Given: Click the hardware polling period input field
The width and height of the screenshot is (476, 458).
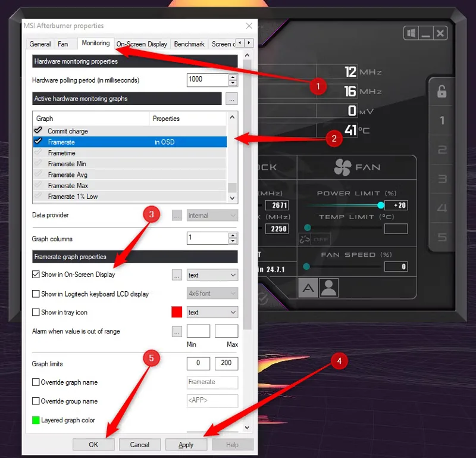Looking at the screenshot, I should (208, 80).
